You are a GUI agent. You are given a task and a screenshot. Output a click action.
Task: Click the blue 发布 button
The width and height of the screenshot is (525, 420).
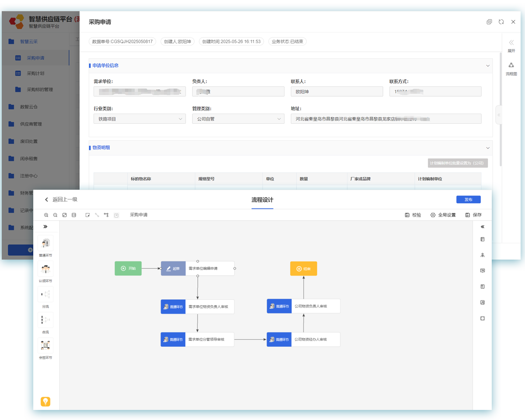tap(469, 199)
